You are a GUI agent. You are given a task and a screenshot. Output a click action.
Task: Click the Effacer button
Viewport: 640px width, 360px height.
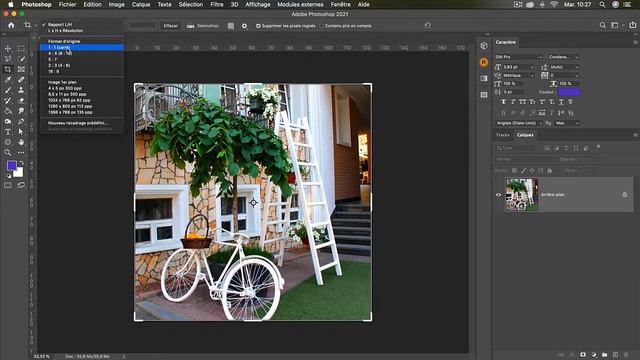pyautogui.click(x=171, y=26)
